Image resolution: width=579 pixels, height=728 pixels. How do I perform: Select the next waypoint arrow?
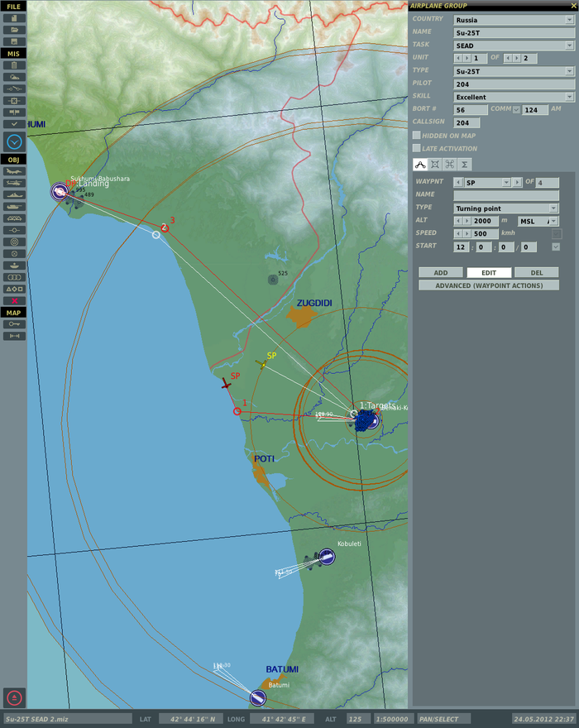[x=516, y=183]
